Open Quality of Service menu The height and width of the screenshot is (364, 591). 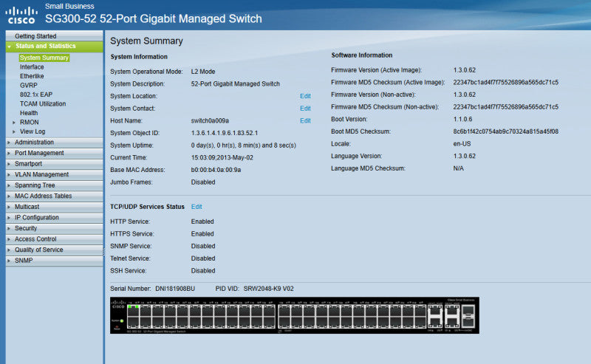coord(54,250)
